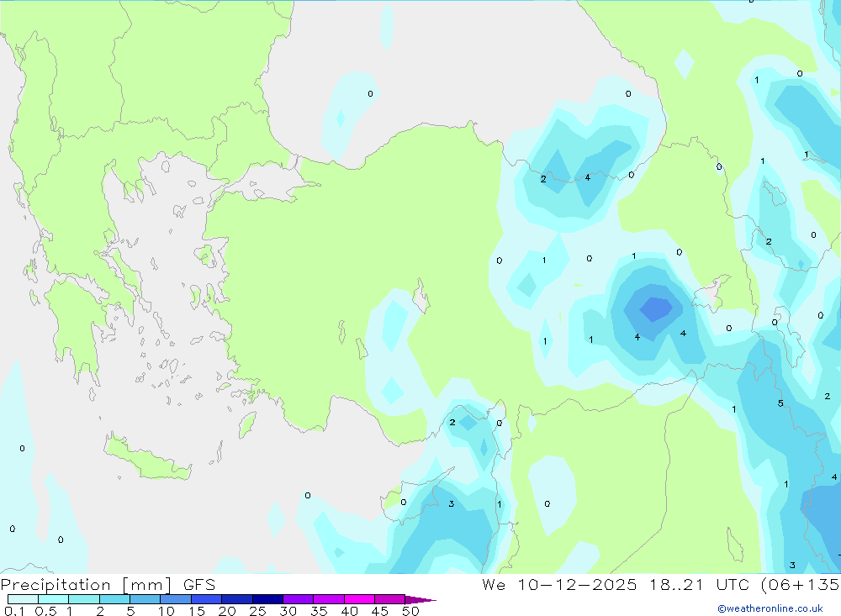Viewport: 841px width, 616px height.
Task: Click the 'We 10-12-2025' date text
Action: point(559,585)
